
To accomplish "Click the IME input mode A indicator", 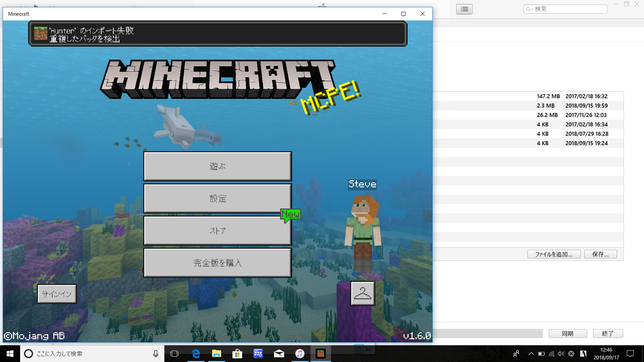I will pyautogui.click(x=583, y=354).
